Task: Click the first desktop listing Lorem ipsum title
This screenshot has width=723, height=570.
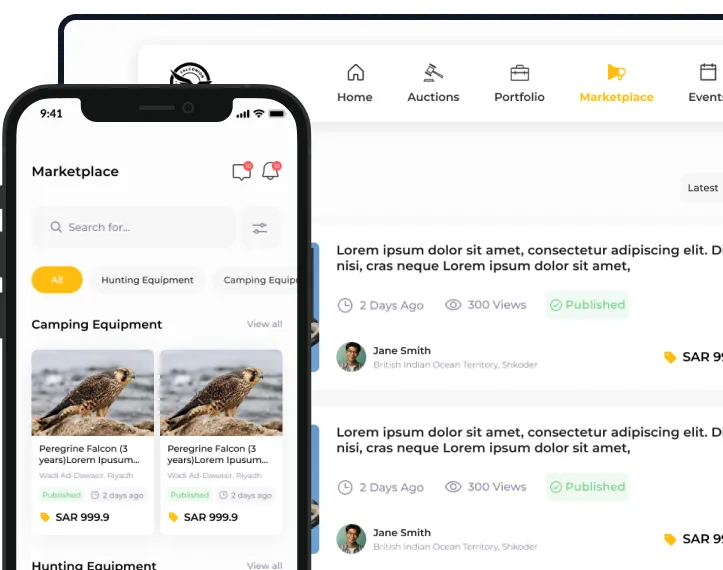Action: click(x=529, y=258)
